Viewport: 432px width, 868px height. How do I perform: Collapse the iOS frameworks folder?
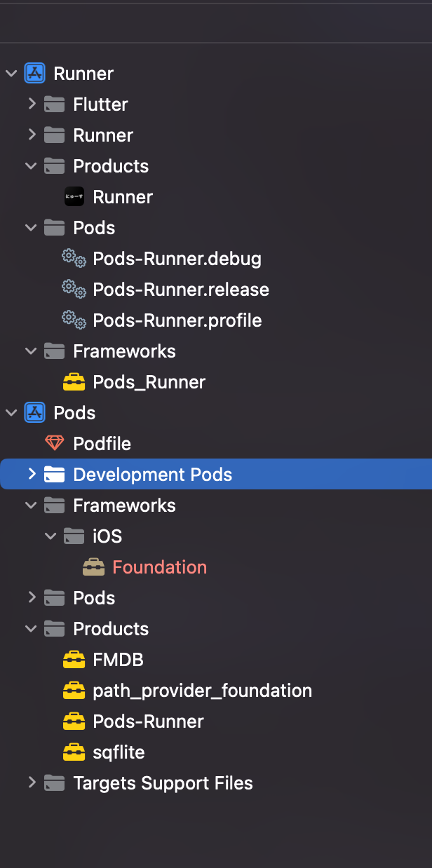[x=50, y=536]
